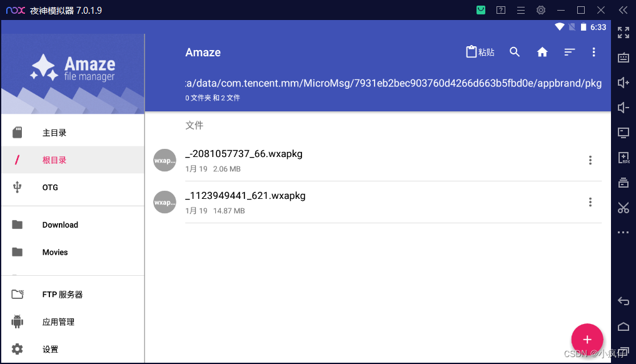Click the Amaze title text
Image resolution: width=636 pixels, height=364 pixels.
(203, 53)
